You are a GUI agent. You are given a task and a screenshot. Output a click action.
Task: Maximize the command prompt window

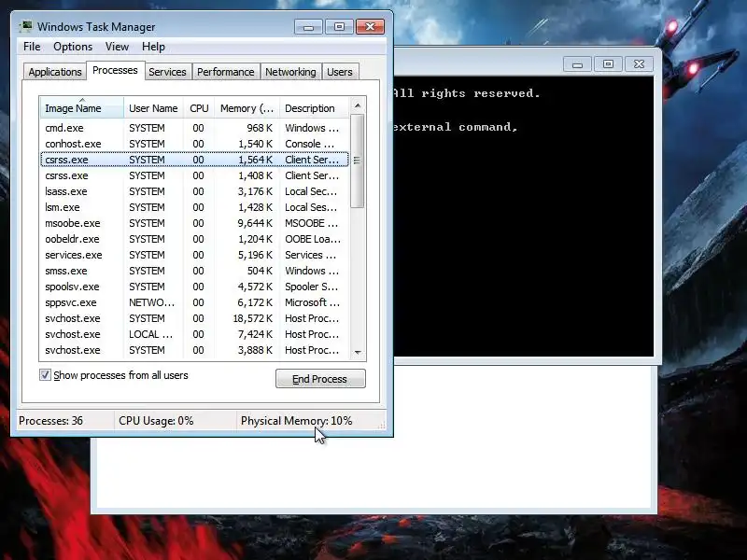pyautogui.click(x=608, y=64)
